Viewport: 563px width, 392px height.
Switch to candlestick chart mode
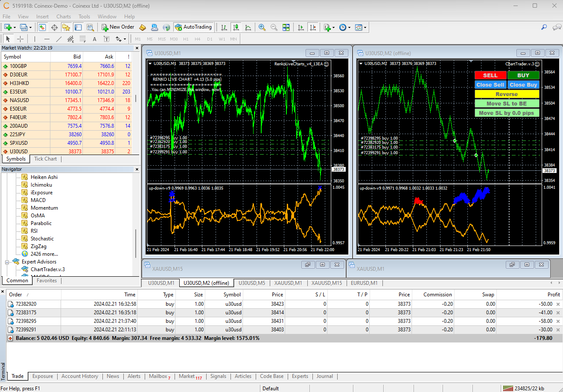point(236,27)
